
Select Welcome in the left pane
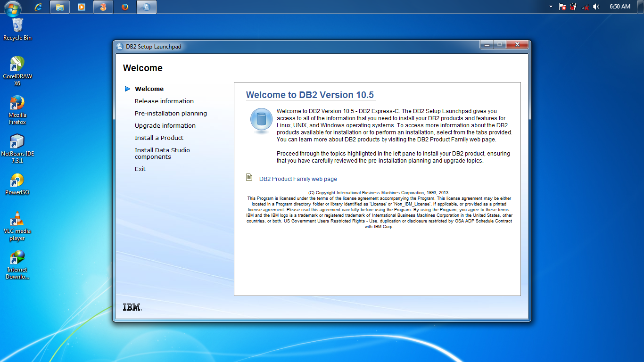(x=149, y=89)
